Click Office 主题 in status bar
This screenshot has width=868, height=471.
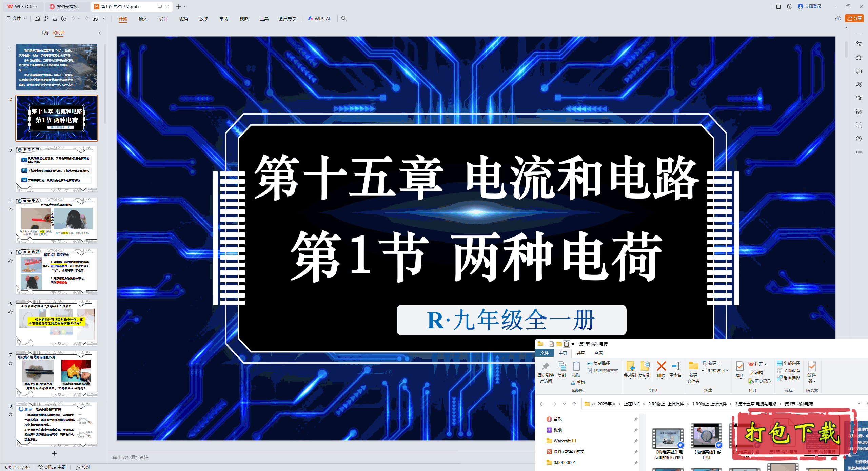coord(52,467)
